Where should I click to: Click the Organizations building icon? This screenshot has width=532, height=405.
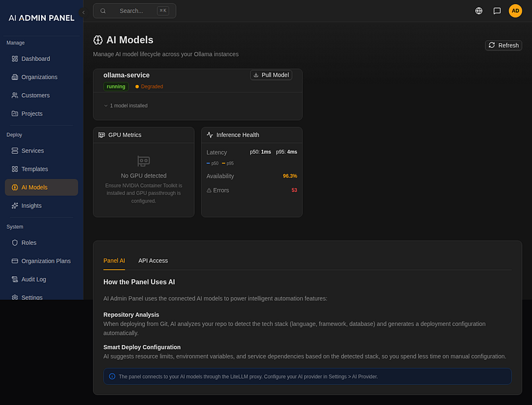pyautogui.click(x=15, y=77)
